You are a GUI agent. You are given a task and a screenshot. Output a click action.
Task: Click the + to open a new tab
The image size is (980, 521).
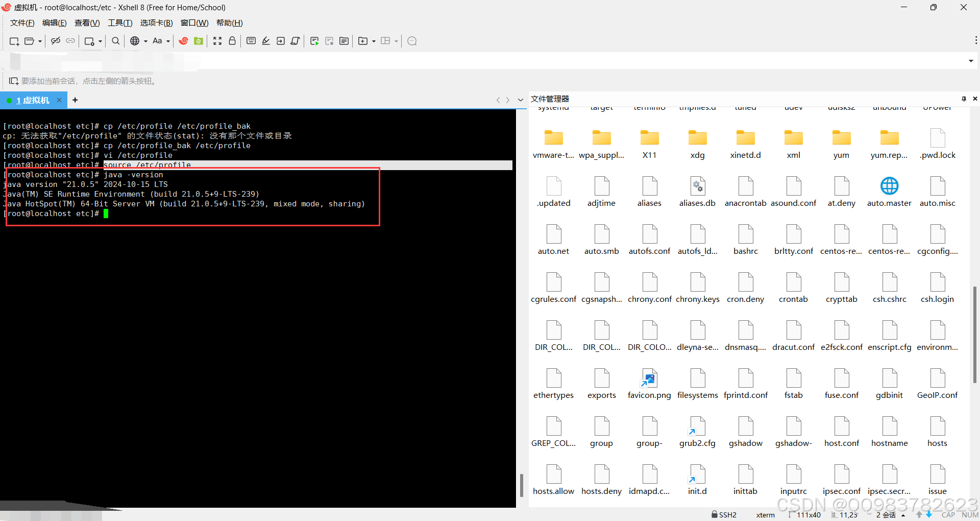coord(75,100)
